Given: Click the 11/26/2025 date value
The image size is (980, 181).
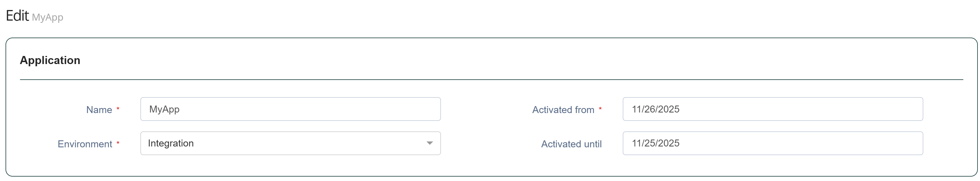Looking at the screenshot, I should point(656,109).
